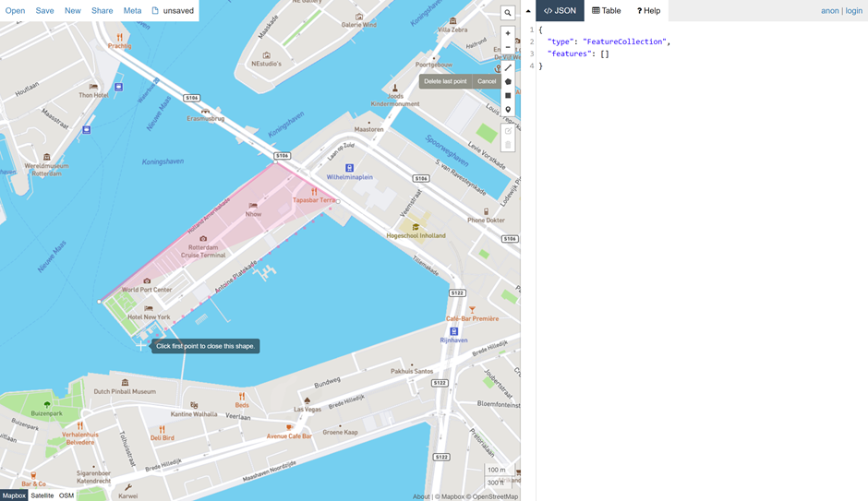Click the login link
This screenshot has width=868, height=501.
click(853, 11)
